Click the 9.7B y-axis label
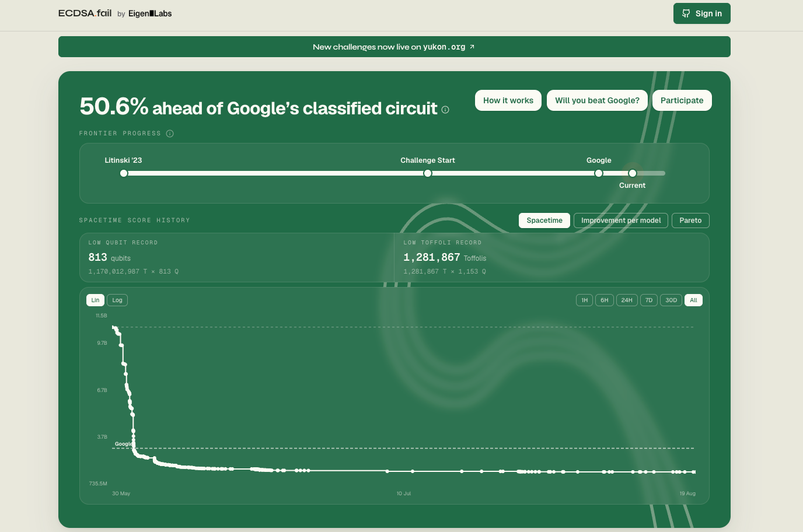 click(x=102, y=343)
